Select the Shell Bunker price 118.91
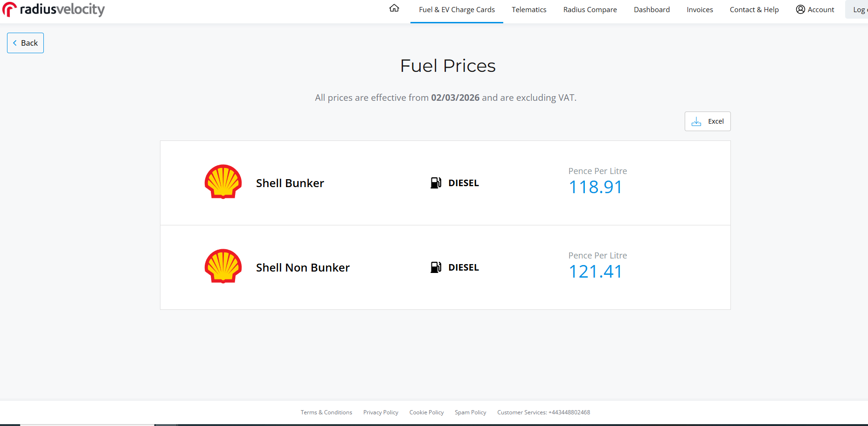 pyautogui.click(x=595, y=187)
